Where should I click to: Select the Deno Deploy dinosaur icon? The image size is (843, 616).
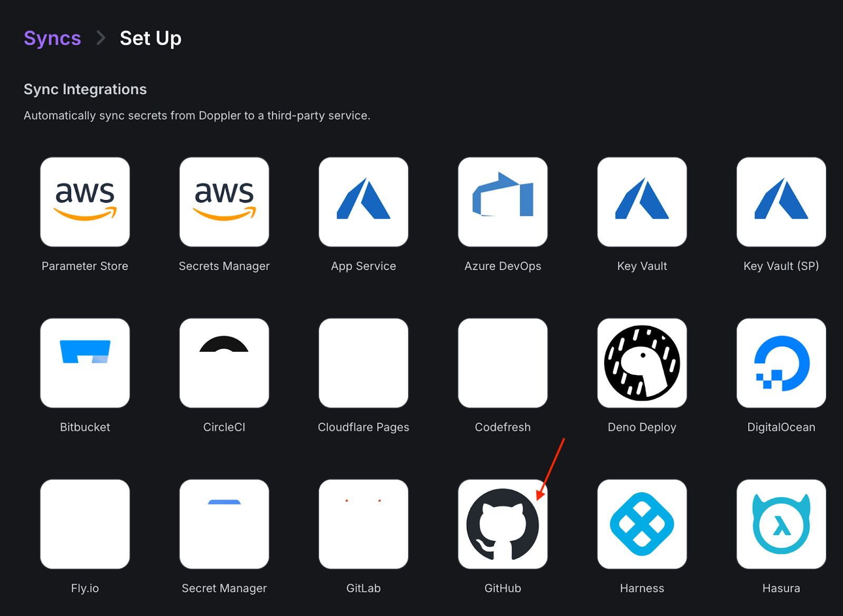coord(642,363)
